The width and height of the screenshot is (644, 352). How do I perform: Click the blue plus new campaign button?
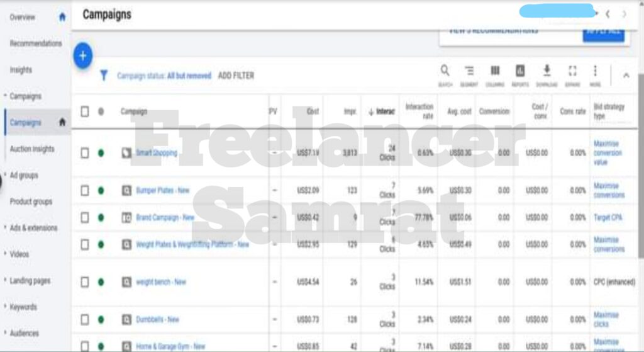tap(82, 56)
